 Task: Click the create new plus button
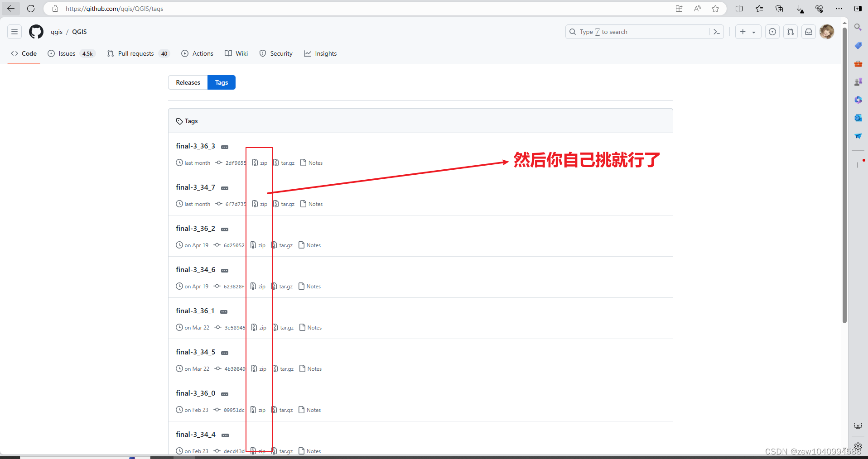(x=748, y=32)
